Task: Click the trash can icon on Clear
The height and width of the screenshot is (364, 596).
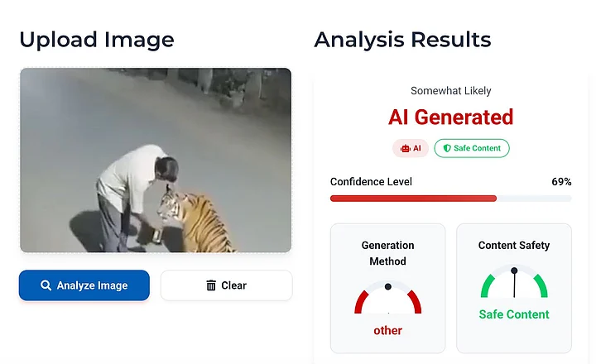Action: (211, 285)
